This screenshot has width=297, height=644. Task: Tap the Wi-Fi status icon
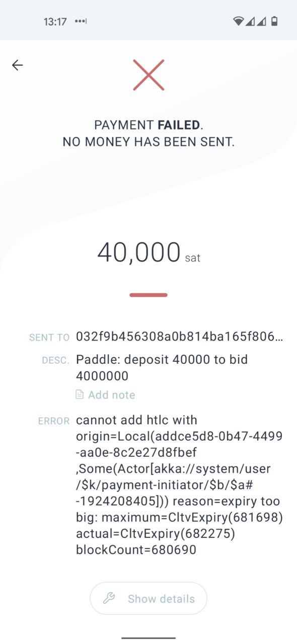[x=239, y=21]
